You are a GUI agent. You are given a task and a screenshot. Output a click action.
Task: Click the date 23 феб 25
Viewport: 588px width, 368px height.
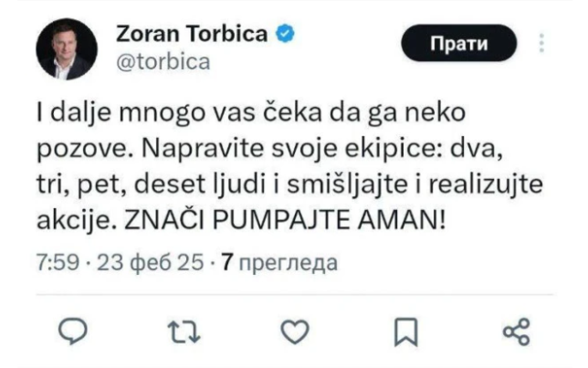pyautogui.click(x=151, y=264)
